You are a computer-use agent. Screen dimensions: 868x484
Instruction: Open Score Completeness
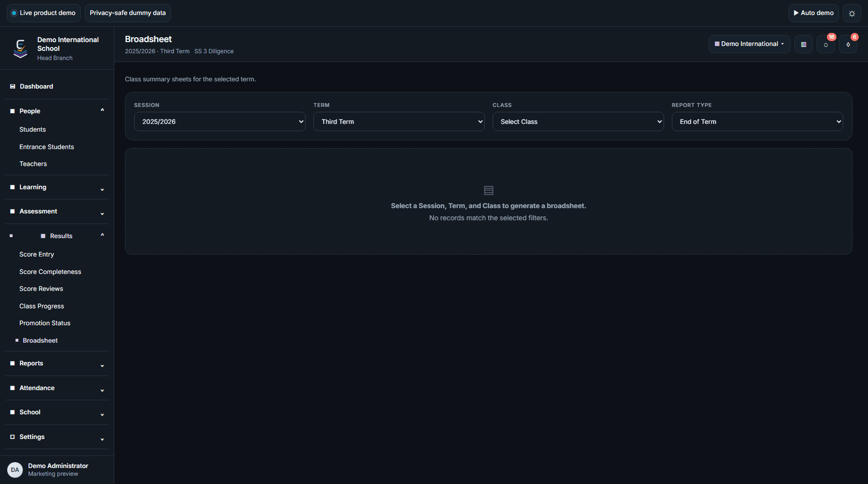tap(50, 272)
